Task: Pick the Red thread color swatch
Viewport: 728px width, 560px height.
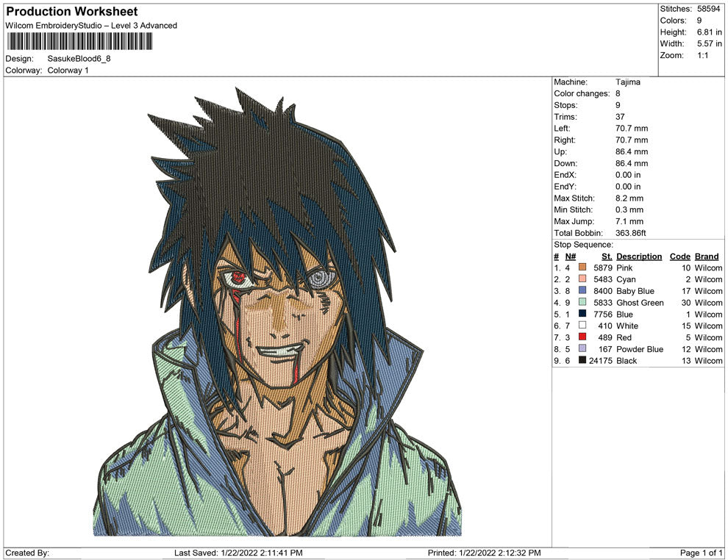Action: pos(582,337)
